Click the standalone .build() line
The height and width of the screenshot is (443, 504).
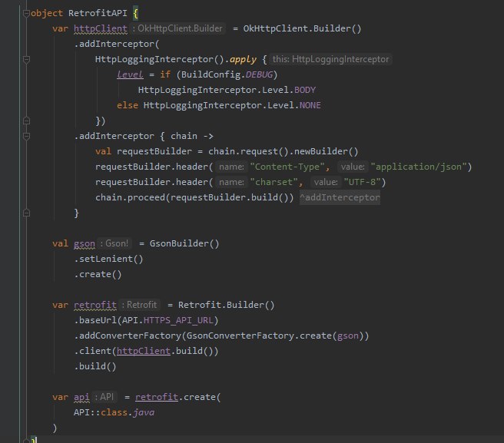click(x=95, y=366)
